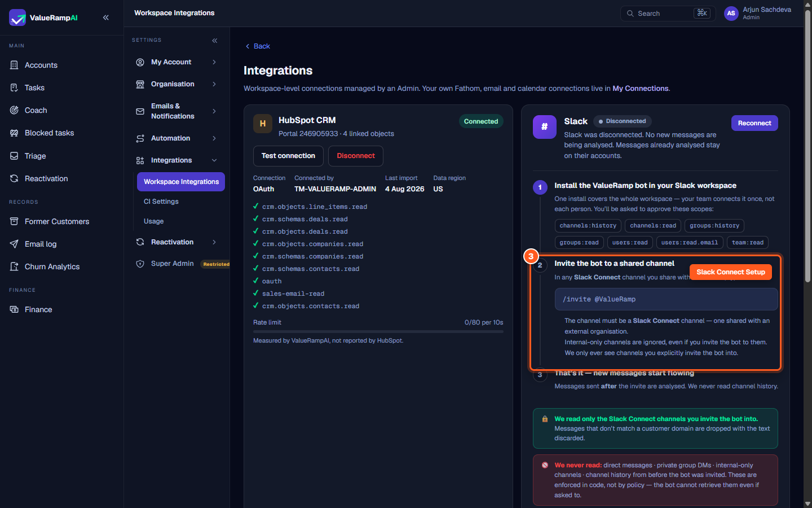This screenshot has width=812, height=508.
Task: Click the Churn Analytics chart icon
Action: 14,266
